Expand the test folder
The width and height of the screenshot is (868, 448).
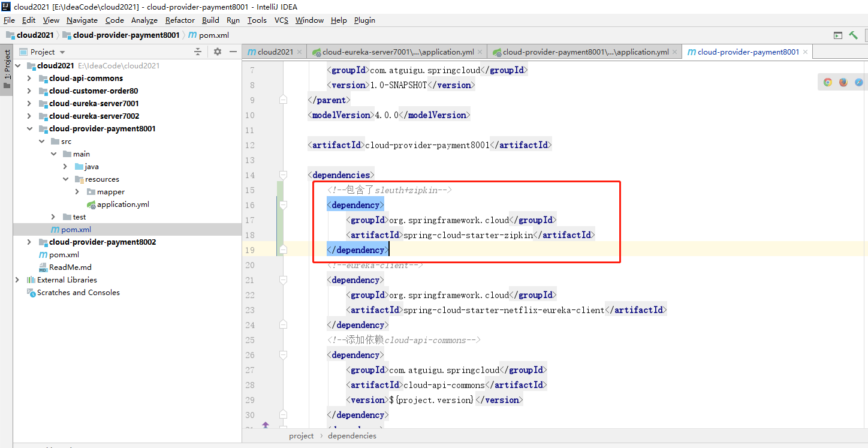pos(53,217)
